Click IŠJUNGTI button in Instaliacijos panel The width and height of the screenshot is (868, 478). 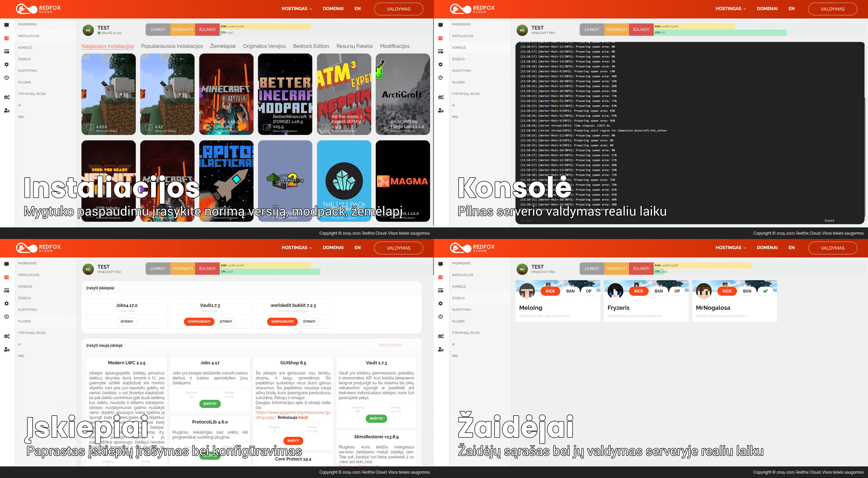pos(207,30)
